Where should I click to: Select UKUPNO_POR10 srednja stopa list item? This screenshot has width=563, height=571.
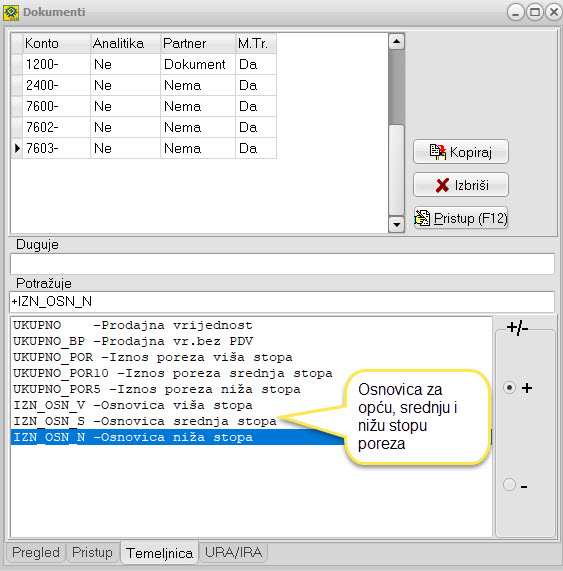tap(173, 373)
